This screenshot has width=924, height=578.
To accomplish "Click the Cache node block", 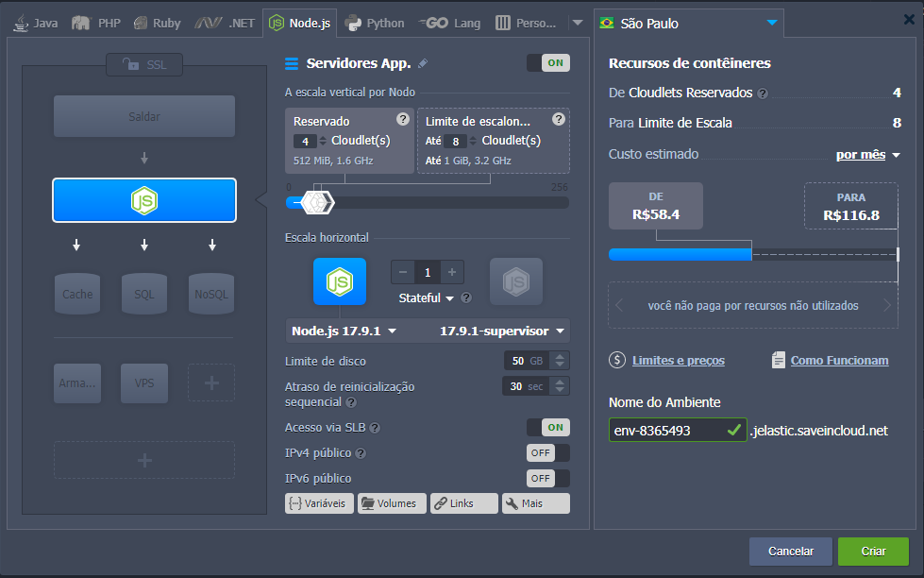I will coord(77,294).
